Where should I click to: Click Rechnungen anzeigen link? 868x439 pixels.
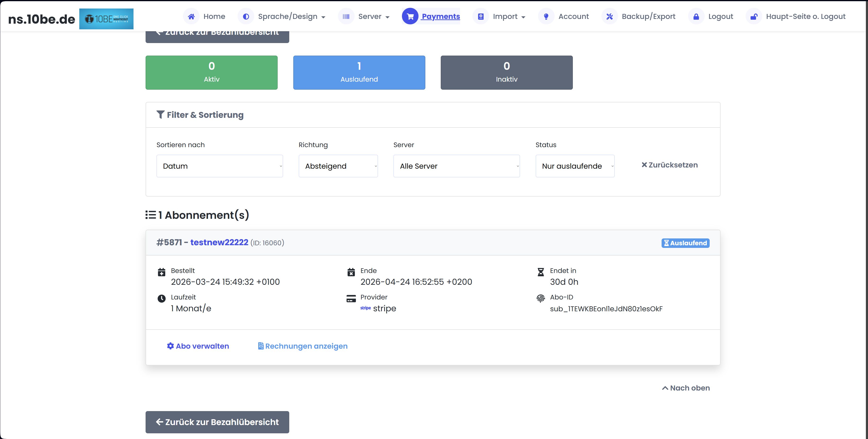[303, 346]
